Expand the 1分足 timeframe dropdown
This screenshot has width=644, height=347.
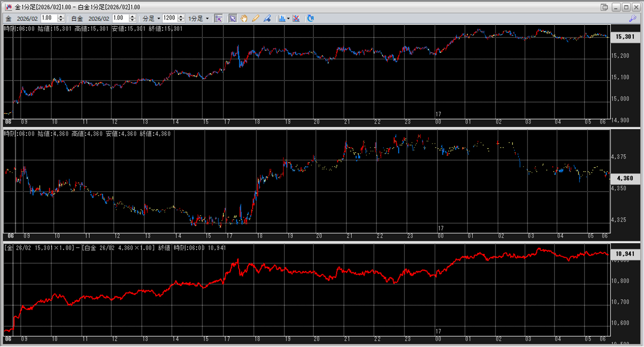click(199, 19)
